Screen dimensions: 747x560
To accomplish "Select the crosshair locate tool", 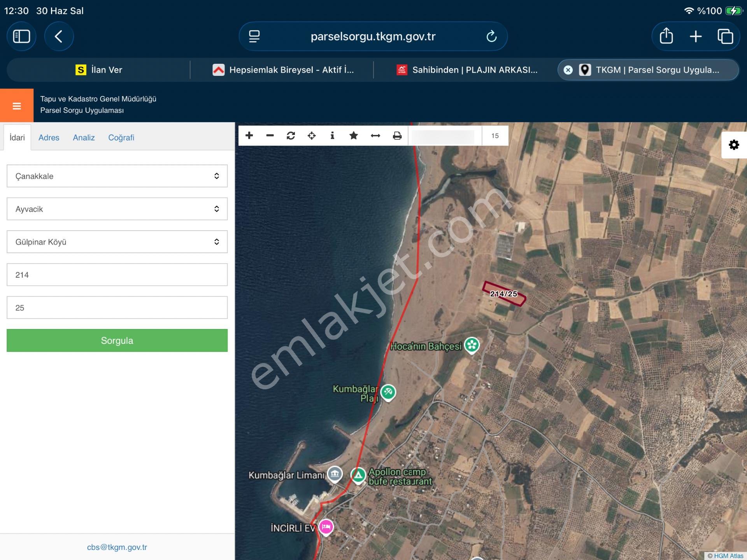I will (312, 135).
